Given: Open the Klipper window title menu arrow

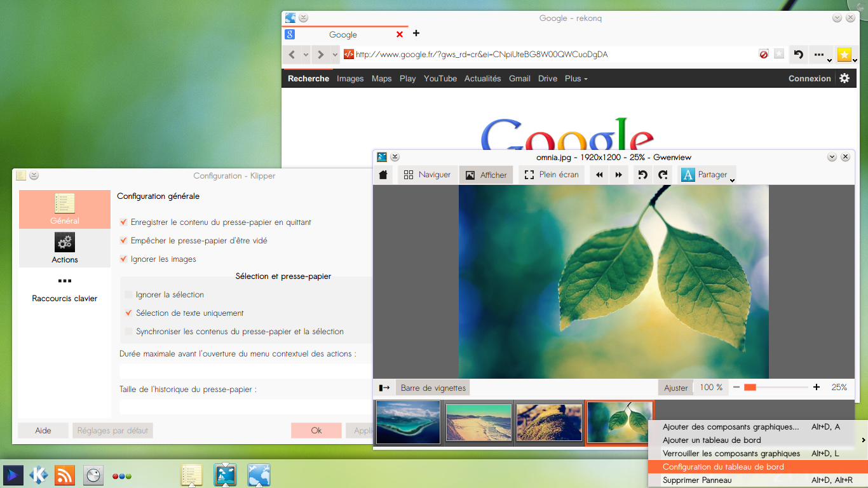Looking at the screenshot, I should pos(34,175).
